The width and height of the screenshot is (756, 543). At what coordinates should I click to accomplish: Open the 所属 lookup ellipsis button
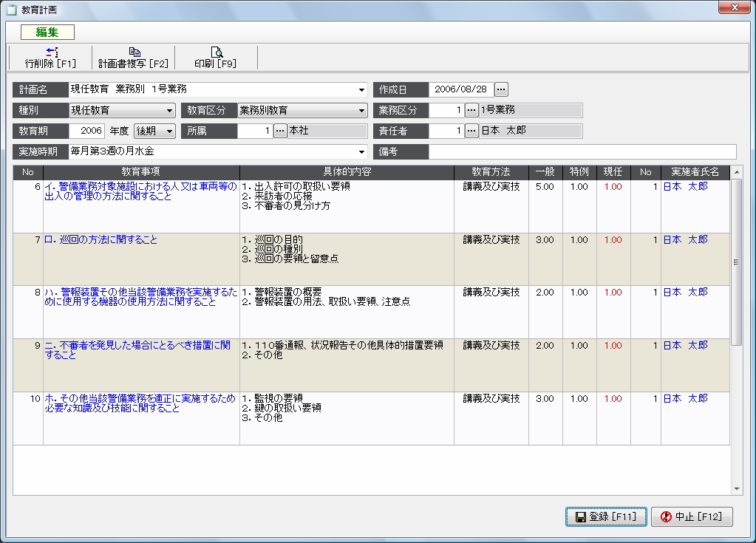pyautogui.click(x=280, y=131)
